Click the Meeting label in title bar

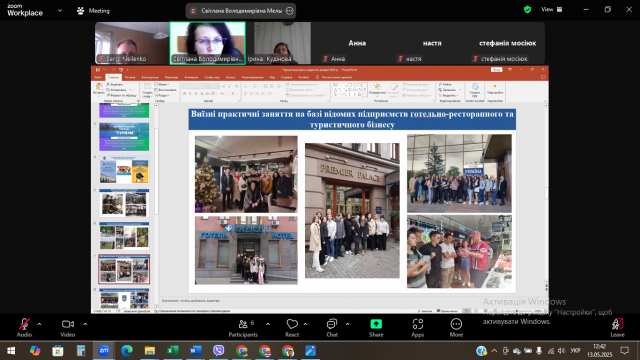(99, 11)
